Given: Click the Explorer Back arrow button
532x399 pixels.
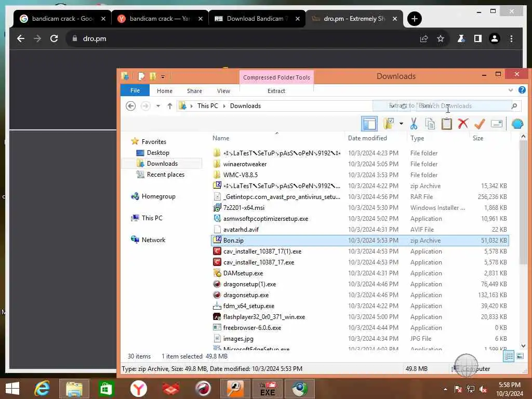Looking at the screenshot, I should point(130,106).
